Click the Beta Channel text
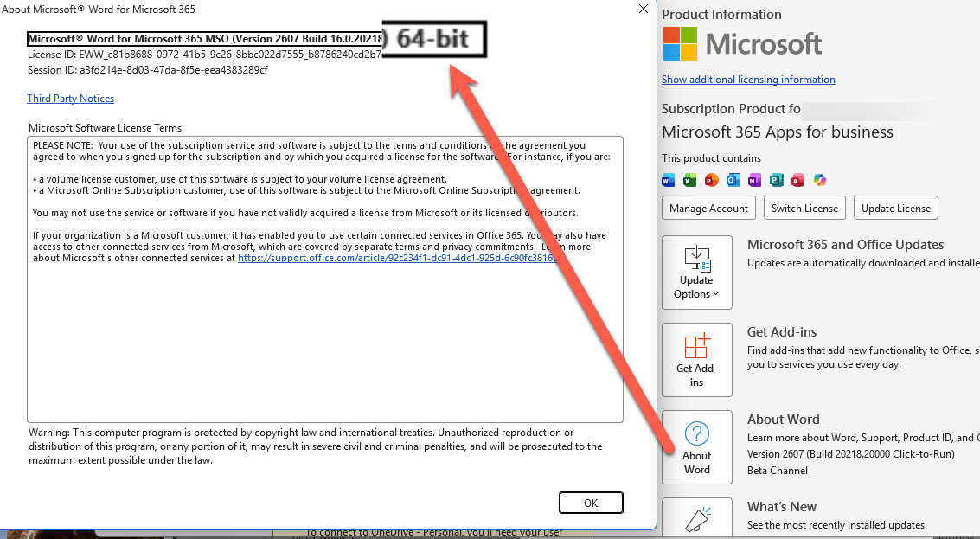980x539 pixels. (778, 470)
